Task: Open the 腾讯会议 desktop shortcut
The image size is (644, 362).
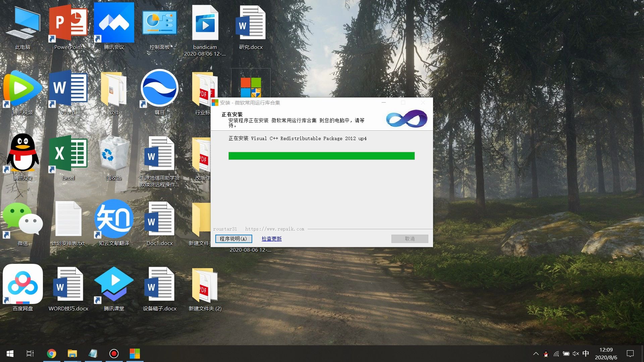Action: 114,23
